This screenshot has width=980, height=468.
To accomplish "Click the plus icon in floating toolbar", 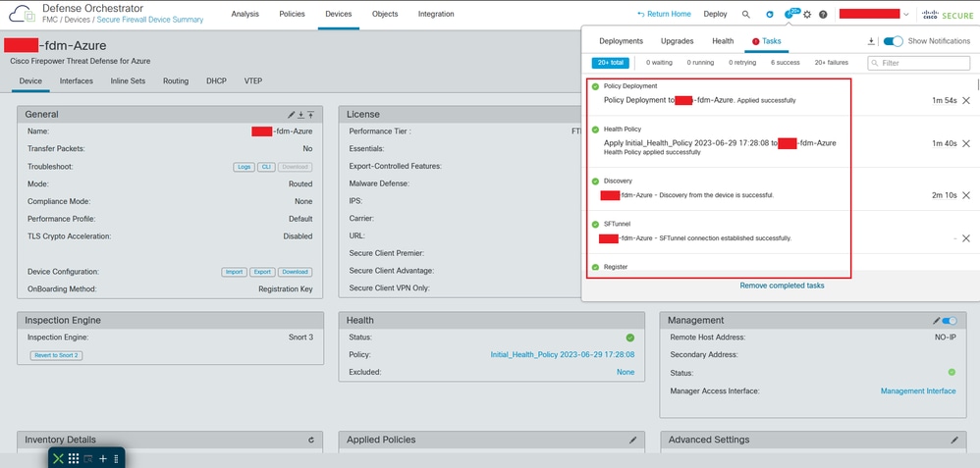I will 103,458.
